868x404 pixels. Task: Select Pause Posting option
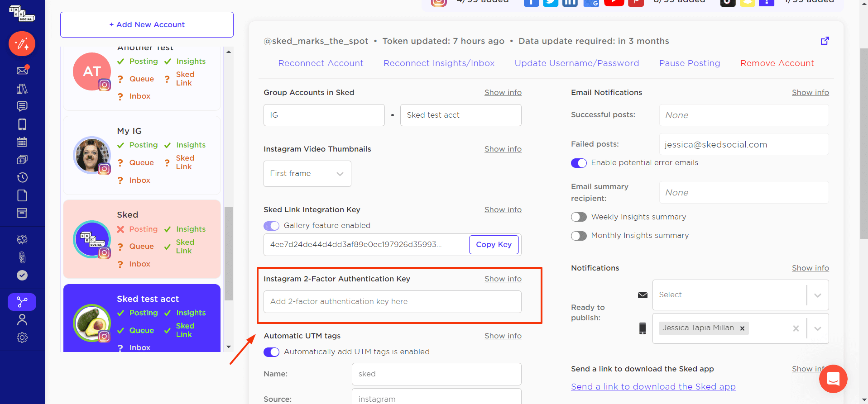690,63
